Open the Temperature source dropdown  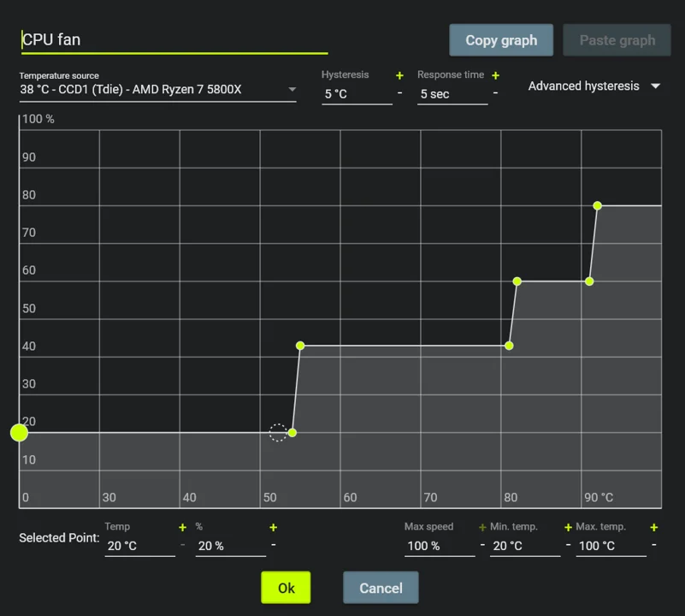[157, 90]
